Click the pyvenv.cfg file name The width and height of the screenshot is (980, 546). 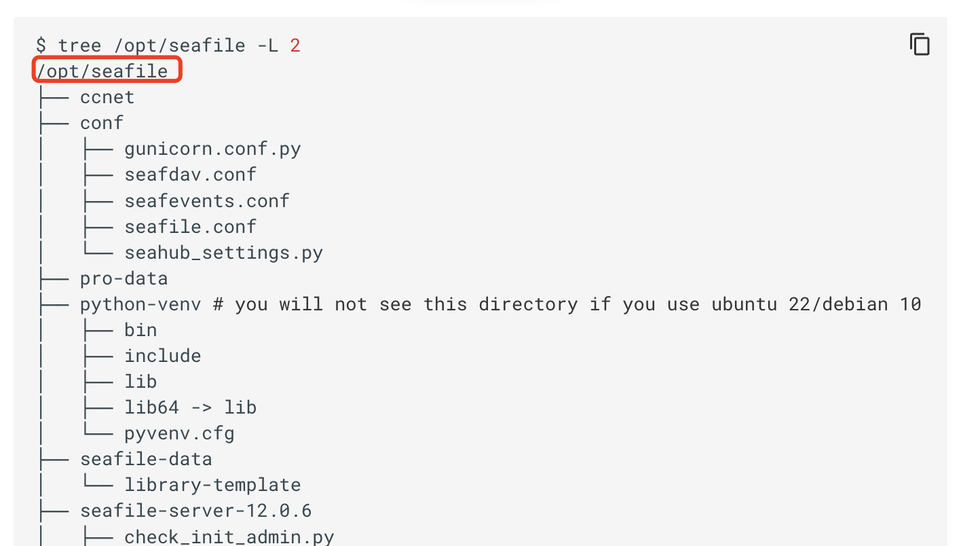pyautogui.click(x=179, y=433)
